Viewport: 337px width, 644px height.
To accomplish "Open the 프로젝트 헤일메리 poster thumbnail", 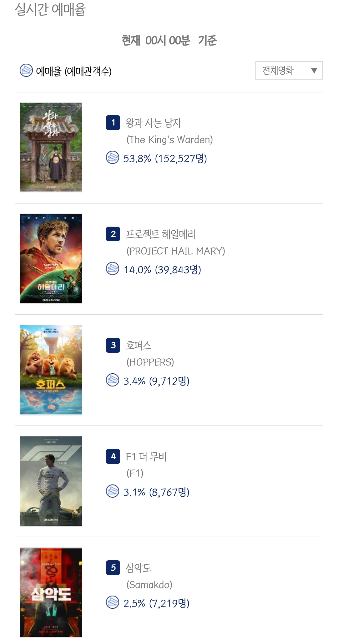I will pyautogui.click(x=51, y=258).
